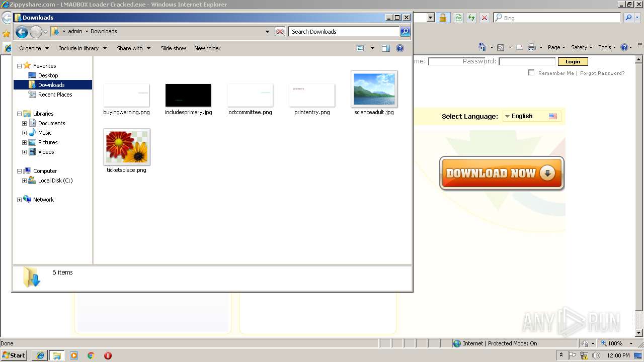Click IE compatibility view icon

tap(458, 18)
